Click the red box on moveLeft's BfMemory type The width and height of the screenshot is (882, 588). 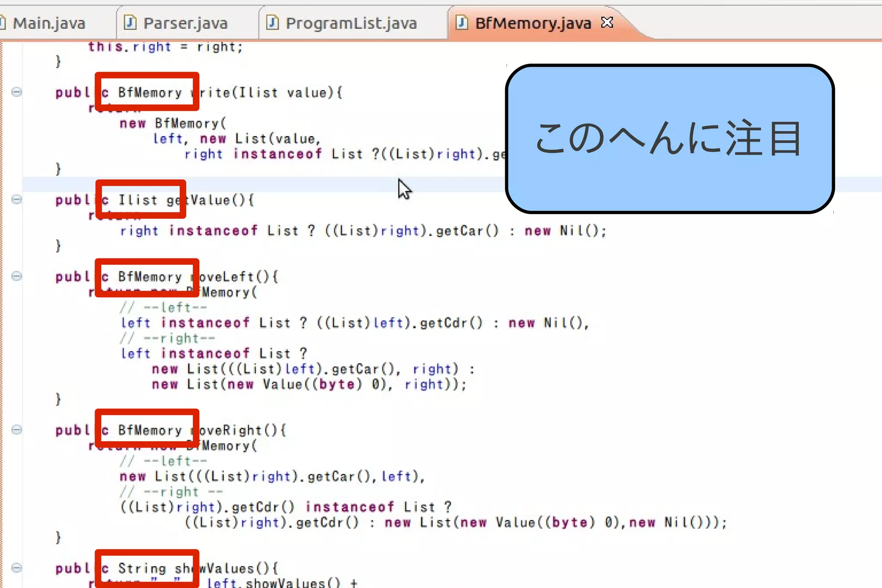147,277
